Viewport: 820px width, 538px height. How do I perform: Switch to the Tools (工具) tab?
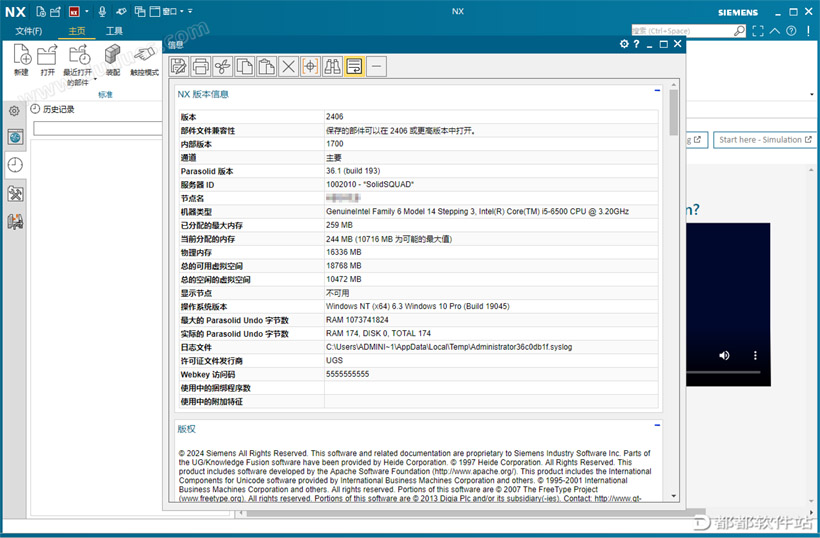114,31
